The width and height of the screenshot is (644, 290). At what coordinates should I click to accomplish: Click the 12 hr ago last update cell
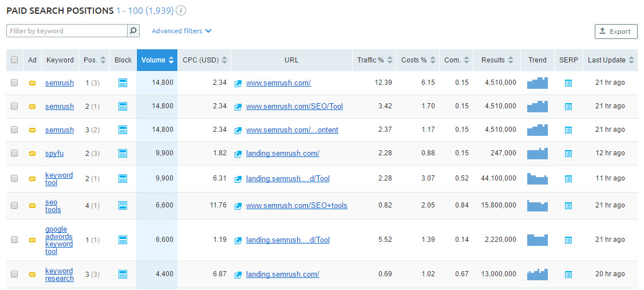tap(610, 153)
